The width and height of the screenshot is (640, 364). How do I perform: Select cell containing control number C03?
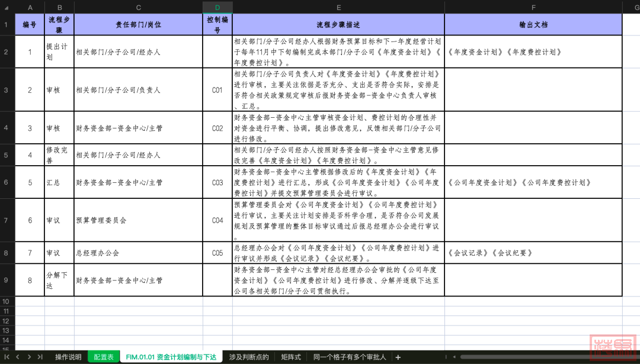point(217,182)
